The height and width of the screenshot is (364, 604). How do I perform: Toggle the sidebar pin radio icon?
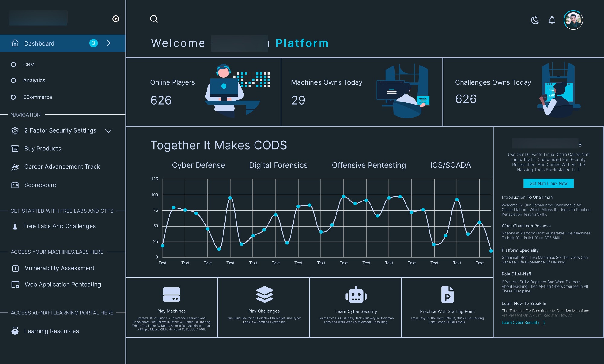click(116, 19)
